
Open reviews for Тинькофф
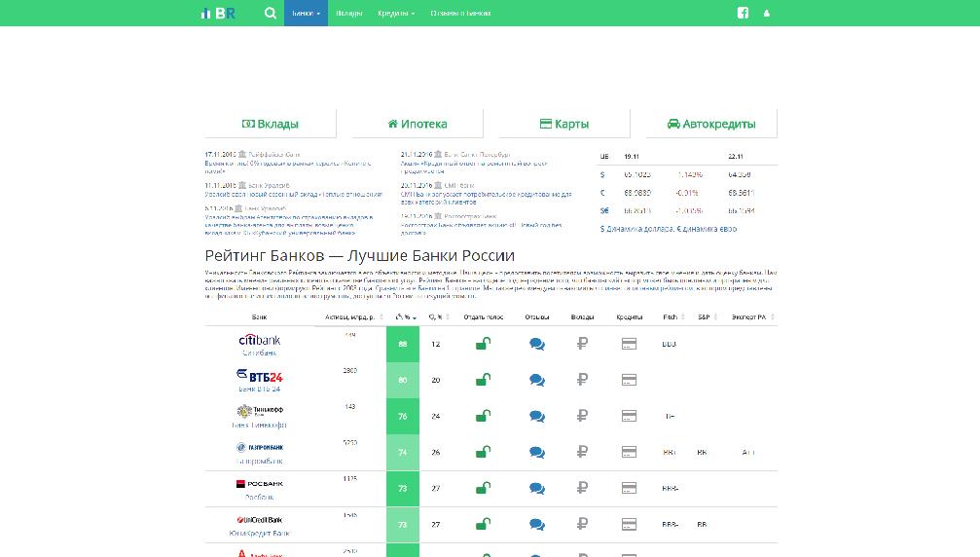coord(537,417)
